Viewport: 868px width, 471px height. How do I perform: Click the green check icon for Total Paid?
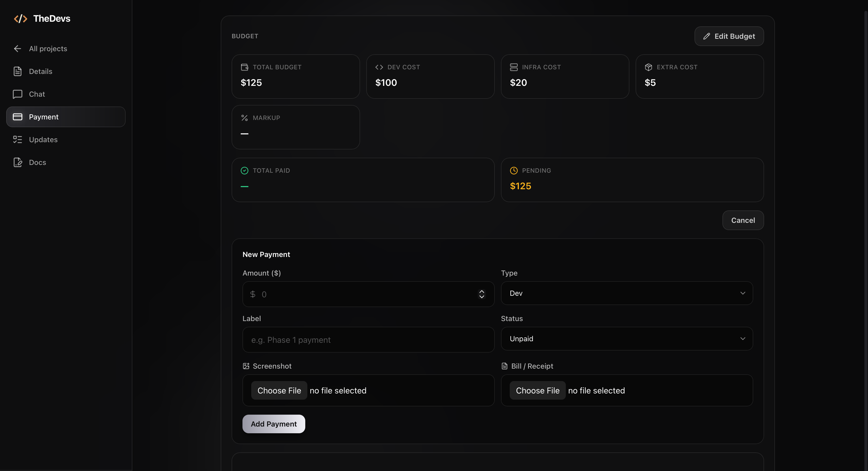(x=245, y=170)
